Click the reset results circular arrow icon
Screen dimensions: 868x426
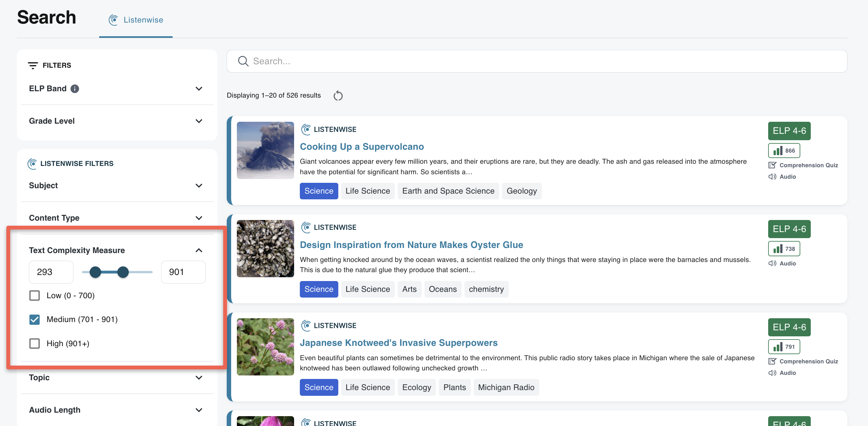(x=338, y=96)
